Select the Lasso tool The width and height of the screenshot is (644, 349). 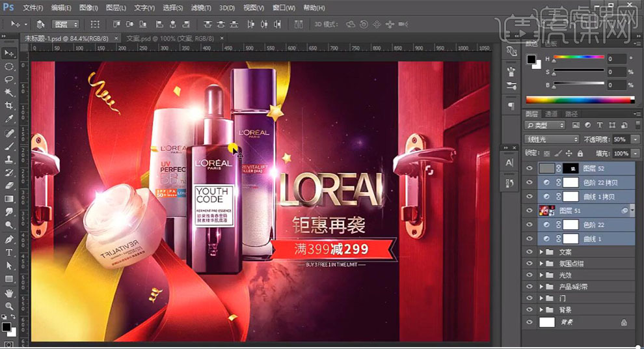tap(8, 79)
